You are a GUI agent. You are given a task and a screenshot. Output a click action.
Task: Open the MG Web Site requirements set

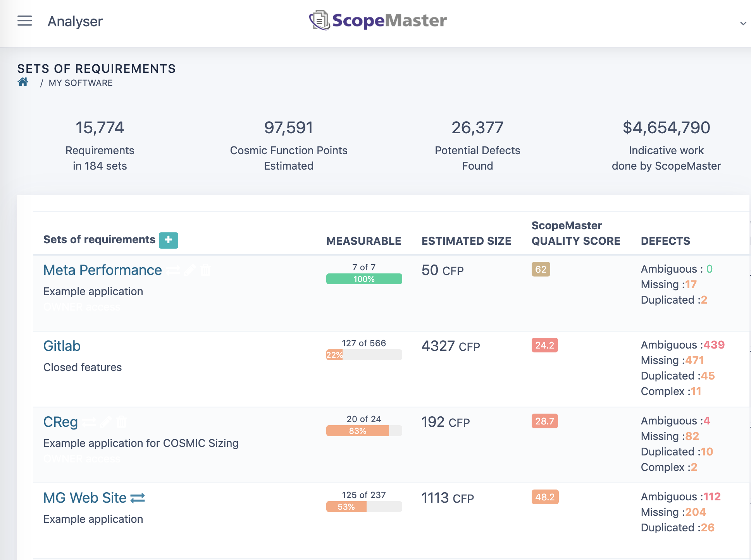85,498
